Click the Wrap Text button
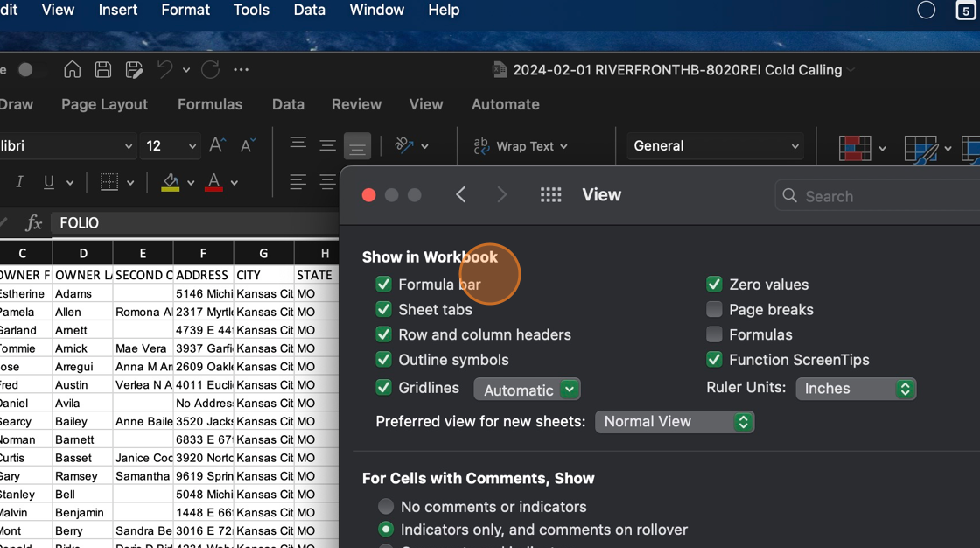The image size is (980, 548). [x=521, y=146]
